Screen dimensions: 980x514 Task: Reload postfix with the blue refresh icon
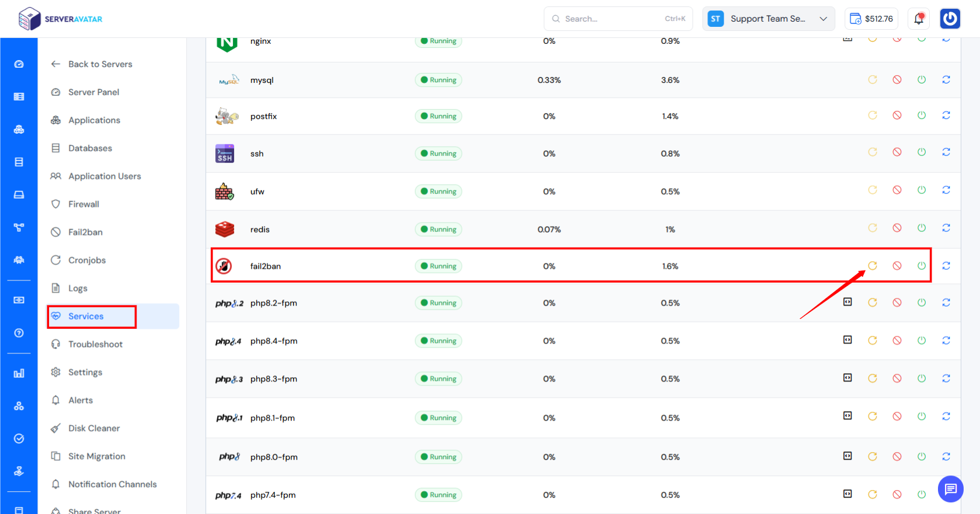click(x=946, y=115)
